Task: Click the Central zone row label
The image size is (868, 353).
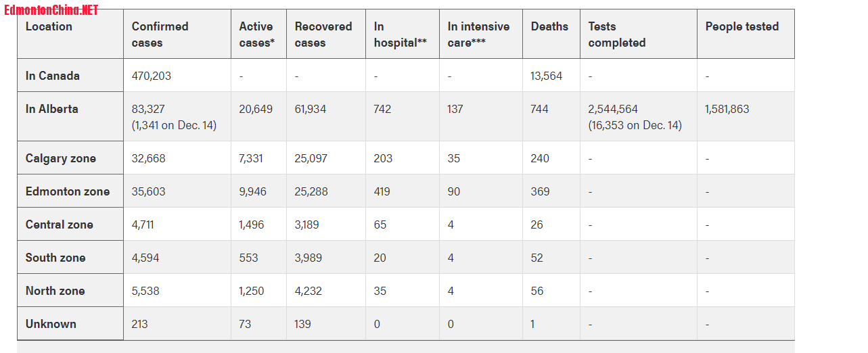Action: [x=60, y=225]
